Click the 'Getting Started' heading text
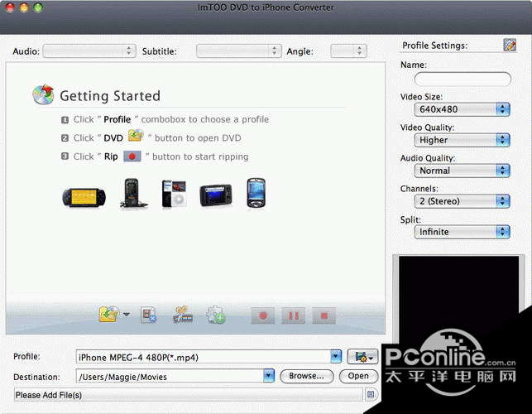This screenshot has width=532, height=414. coord(110,96)
